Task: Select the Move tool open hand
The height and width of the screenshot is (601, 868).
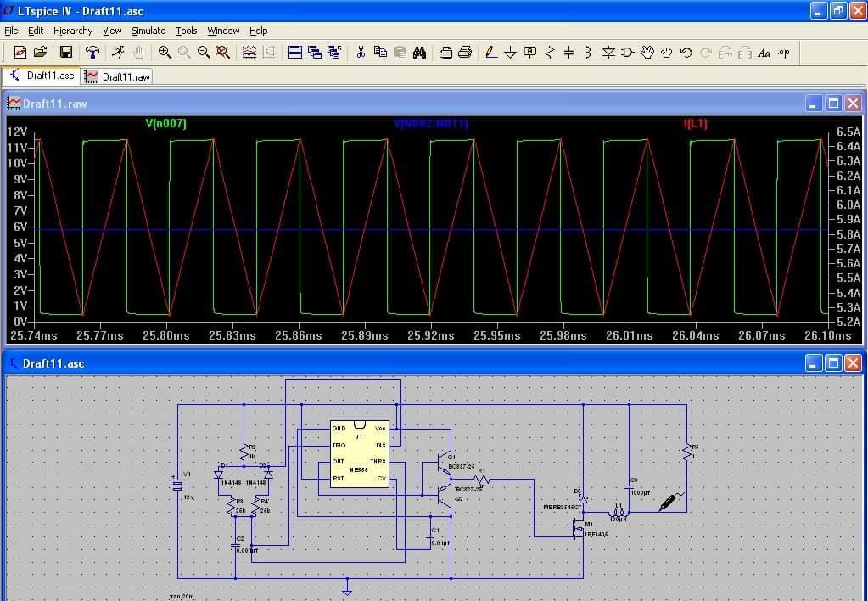Action: tap(647, 53)
